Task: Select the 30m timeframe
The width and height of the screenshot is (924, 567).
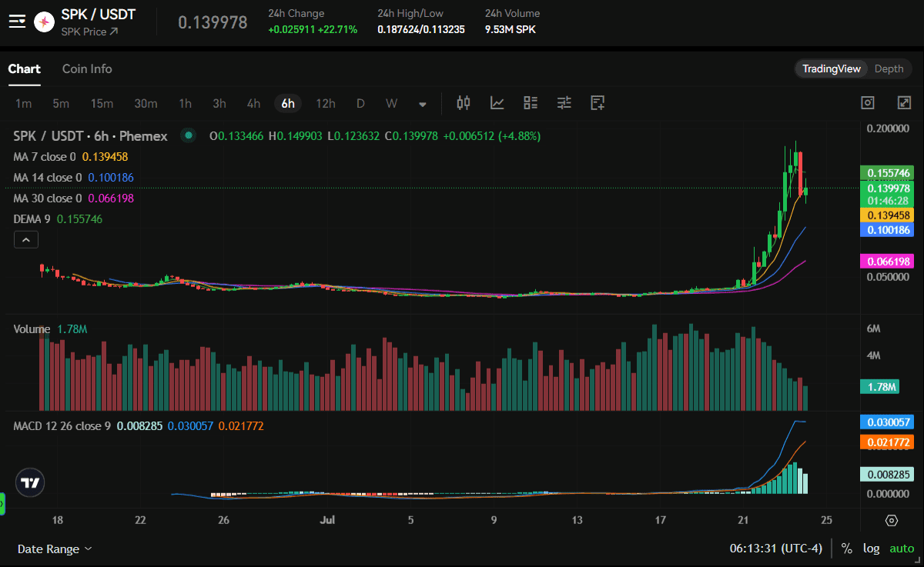Action: pos(146,103)
